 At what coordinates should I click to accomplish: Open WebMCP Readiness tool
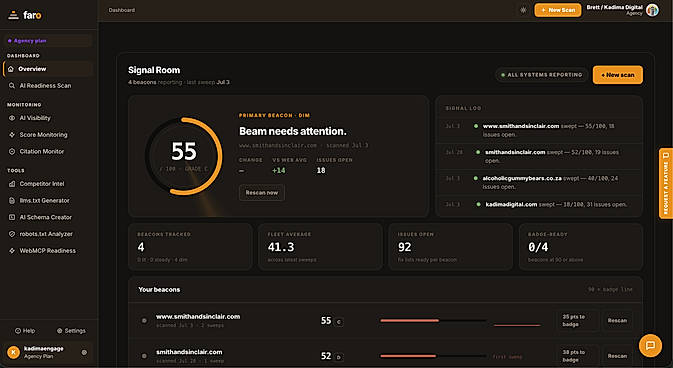pyautogui.click(x=48, y=250)
